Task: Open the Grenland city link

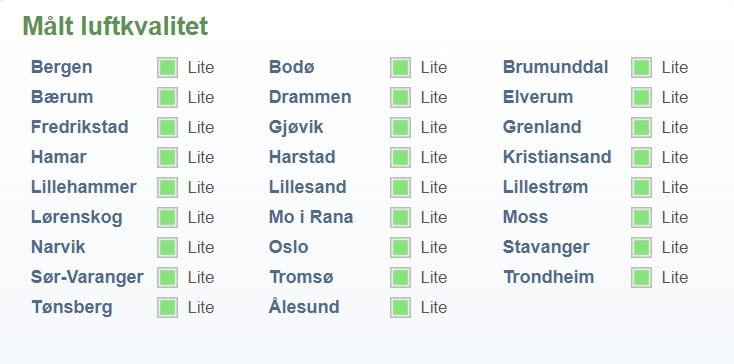Action: (x=542, y=127)
